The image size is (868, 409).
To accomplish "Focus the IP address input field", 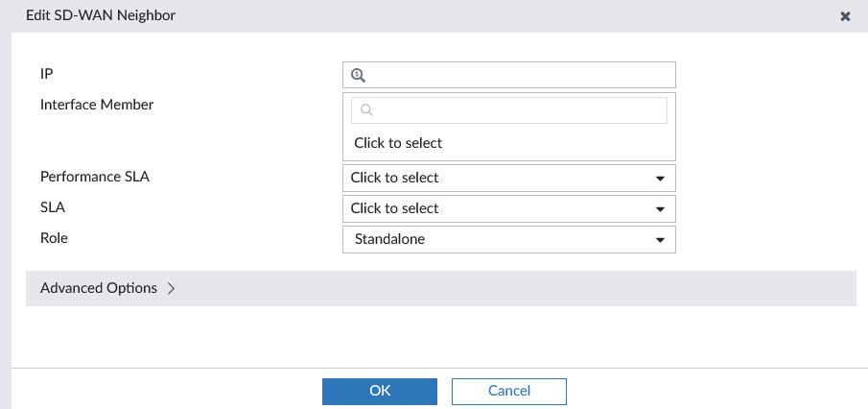I will point(518,75).
